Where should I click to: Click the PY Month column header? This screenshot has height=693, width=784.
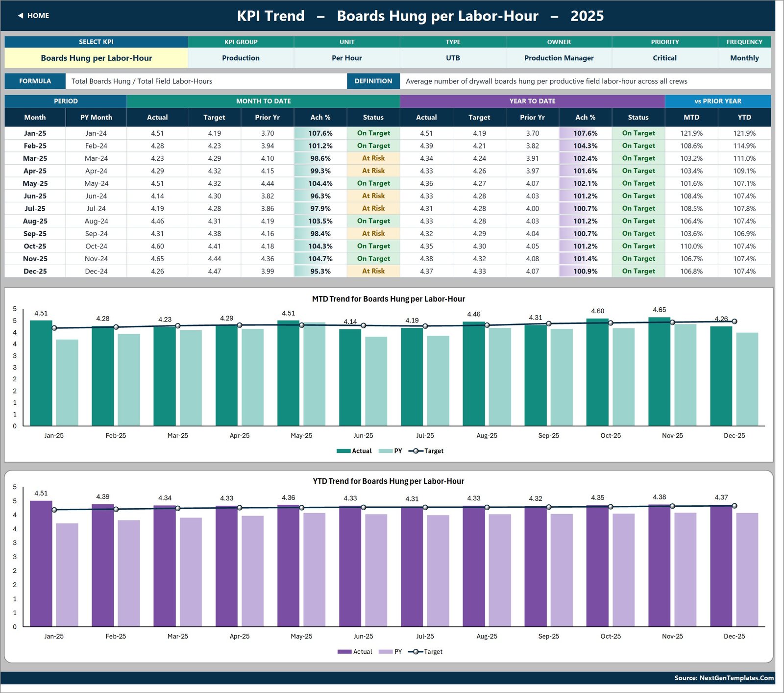pos(96,117)
